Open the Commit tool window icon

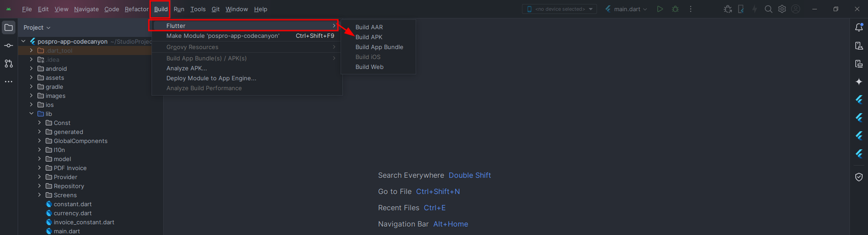9,45
